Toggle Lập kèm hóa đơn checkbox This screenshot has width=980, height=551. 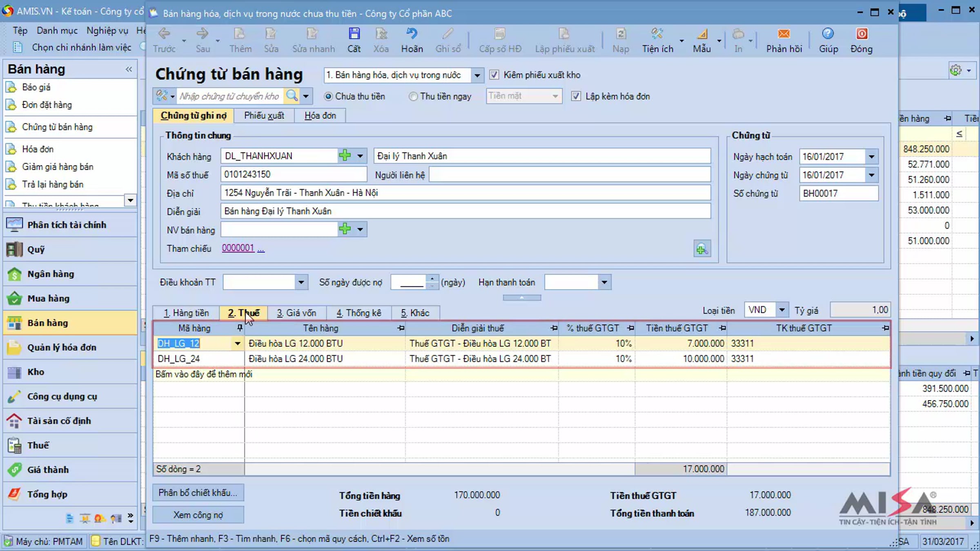(x=576, y=96)
